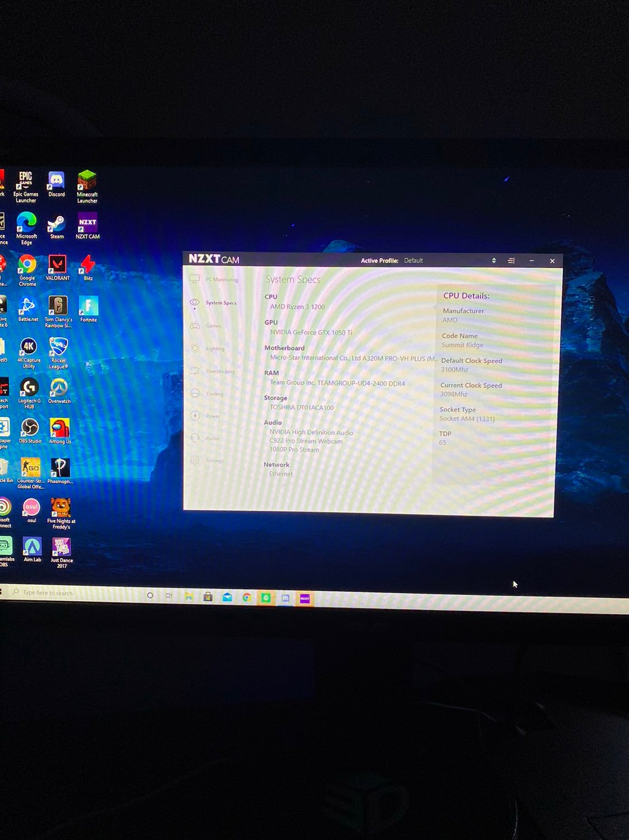Open the NZXT CAM desktop shortcut

coord(88,226)
